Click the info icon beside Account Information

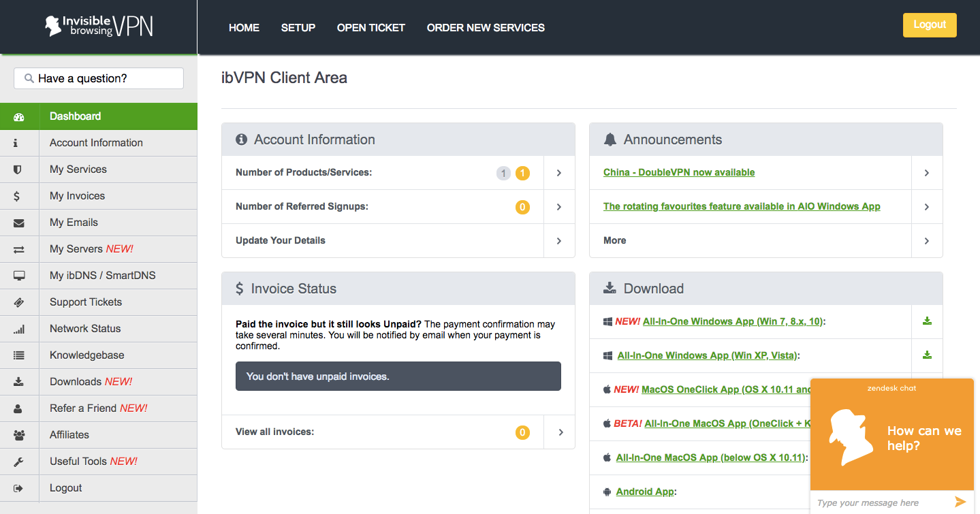click(x=16, y=143)
